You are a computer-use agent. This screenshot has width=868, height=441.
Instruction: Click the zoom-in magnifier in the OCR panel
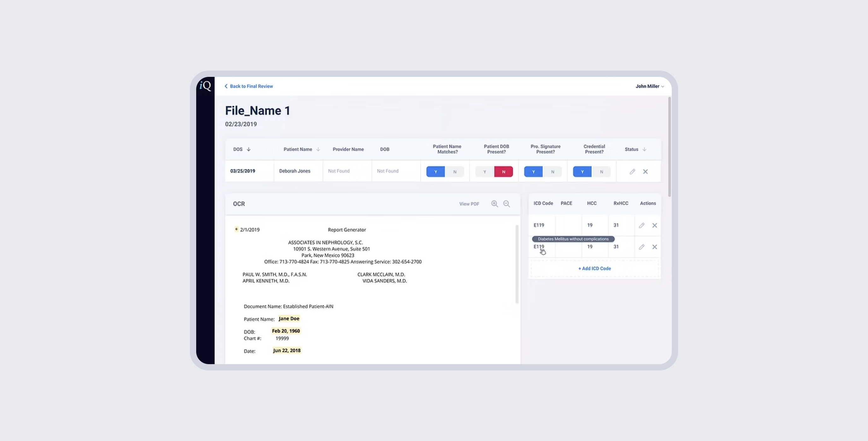pos(495,204)
